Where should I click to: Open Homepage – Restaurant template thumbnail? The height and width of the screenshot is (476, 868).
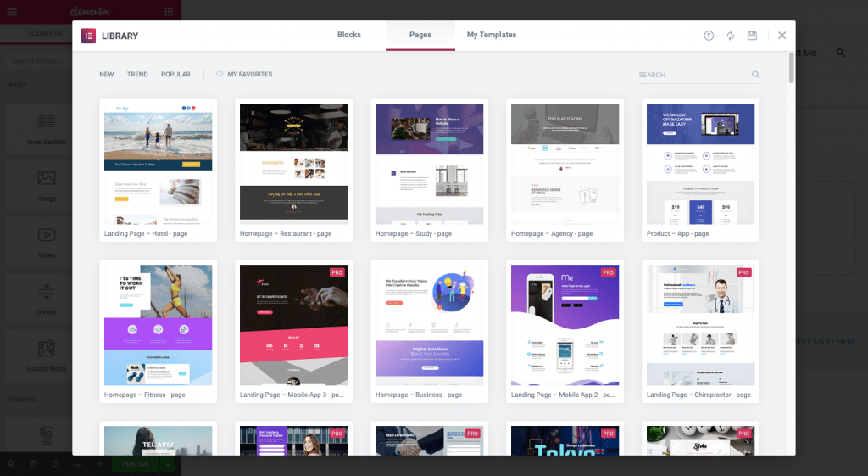coord(293,164)
